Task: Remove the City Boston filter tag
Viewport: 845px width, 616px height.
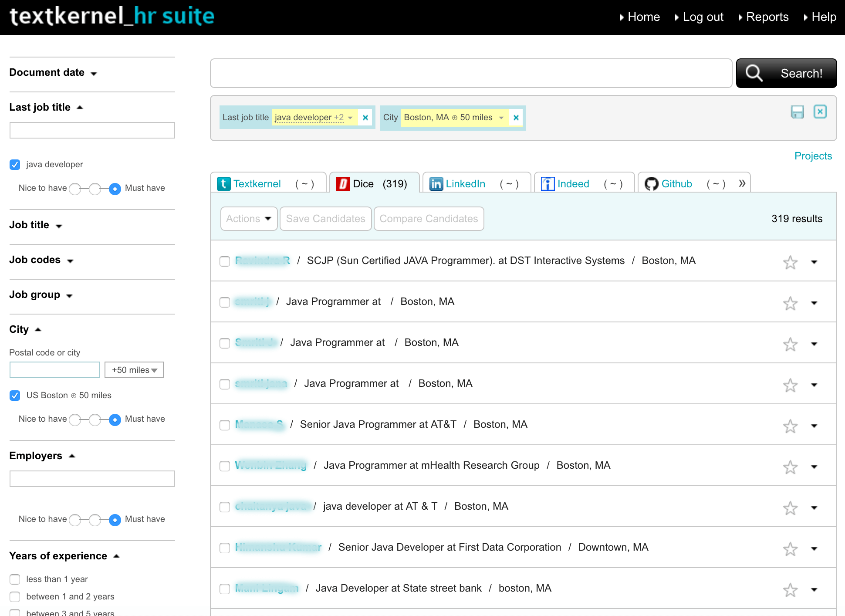Action: tap(516, 118)
